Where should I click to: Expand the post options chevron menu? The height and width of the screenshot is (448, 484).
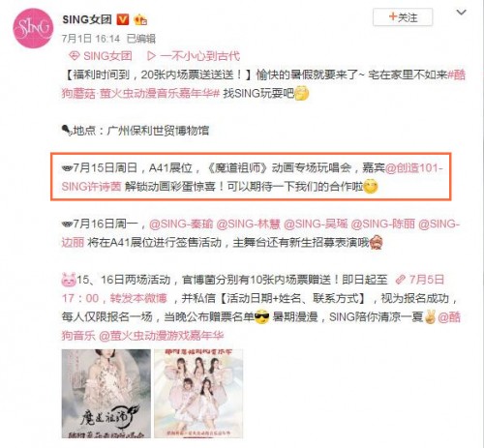461,13
